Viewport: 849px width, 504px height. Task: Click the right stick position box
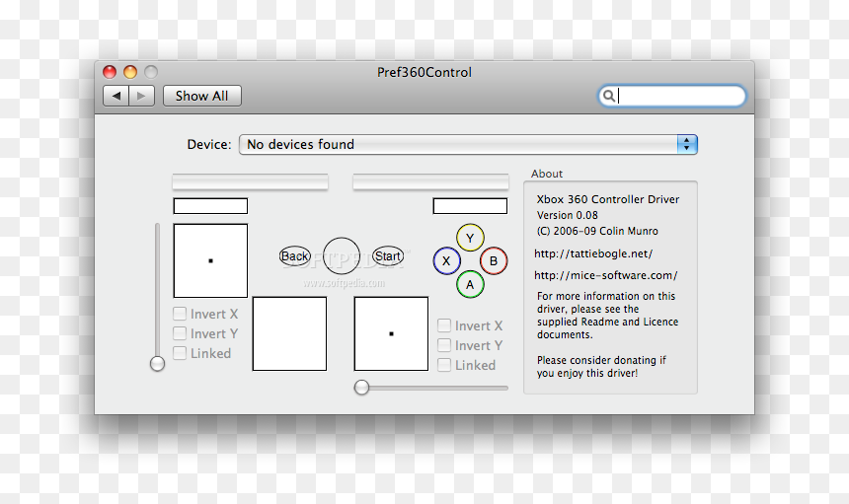click(x=391, y=333)
